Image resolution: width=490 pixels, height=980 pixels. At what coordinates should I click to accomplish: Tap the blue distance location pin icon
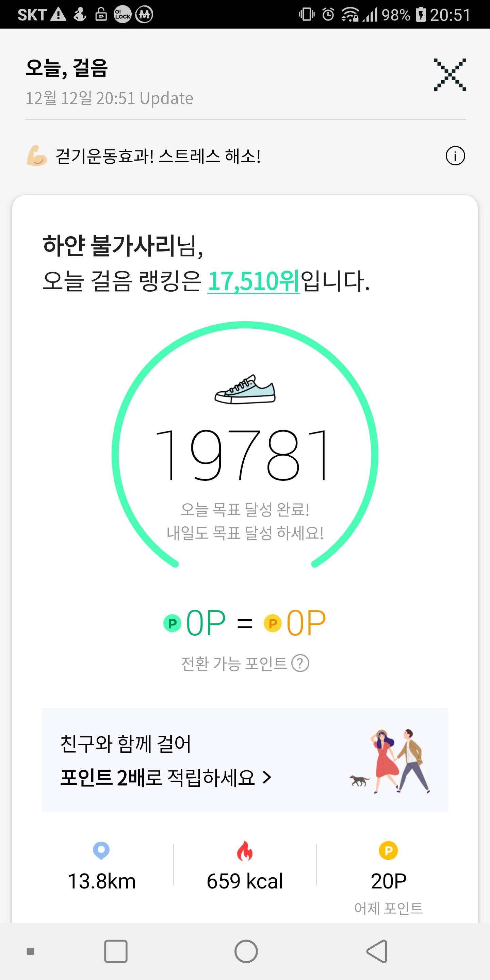coord(101,851)
